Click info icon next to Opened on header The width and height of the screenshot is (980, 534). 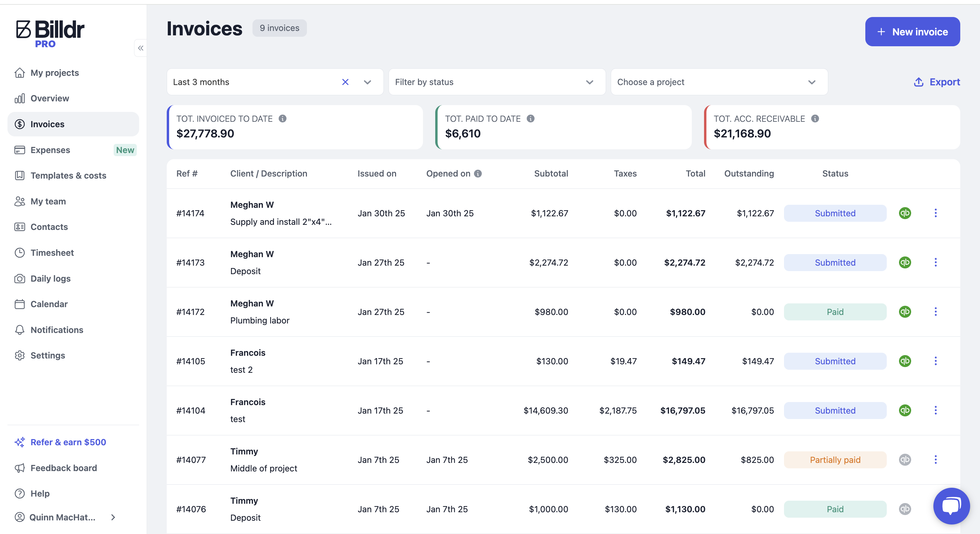pyautogui.click(x=478, y=173)
